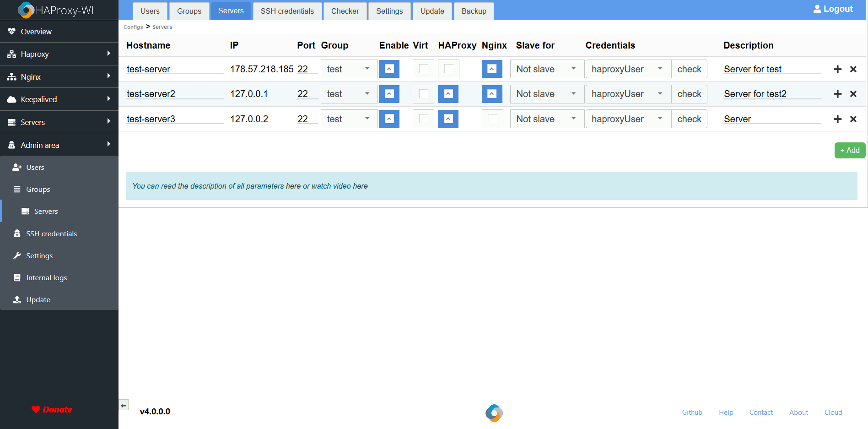Screen dimensions: 868x429
Task: Open SSH credentials in the sidebar
Action: (51, 234)
